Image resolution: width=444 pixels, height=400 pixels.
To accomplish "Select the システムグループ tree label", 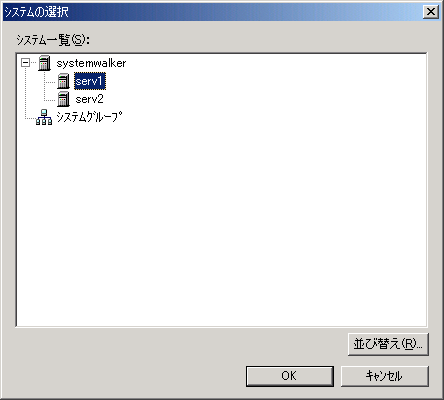I will click(89, 117).
